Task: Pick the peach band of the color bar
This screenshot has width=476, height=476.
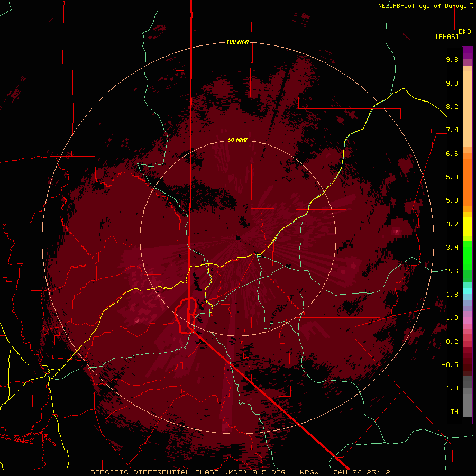Action: click(x=467, y=106)
